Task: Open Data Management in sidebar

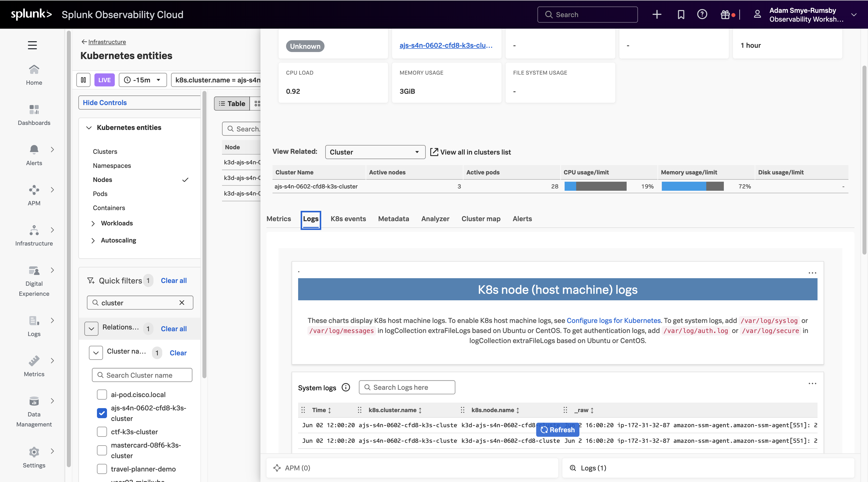Action: 34,412
